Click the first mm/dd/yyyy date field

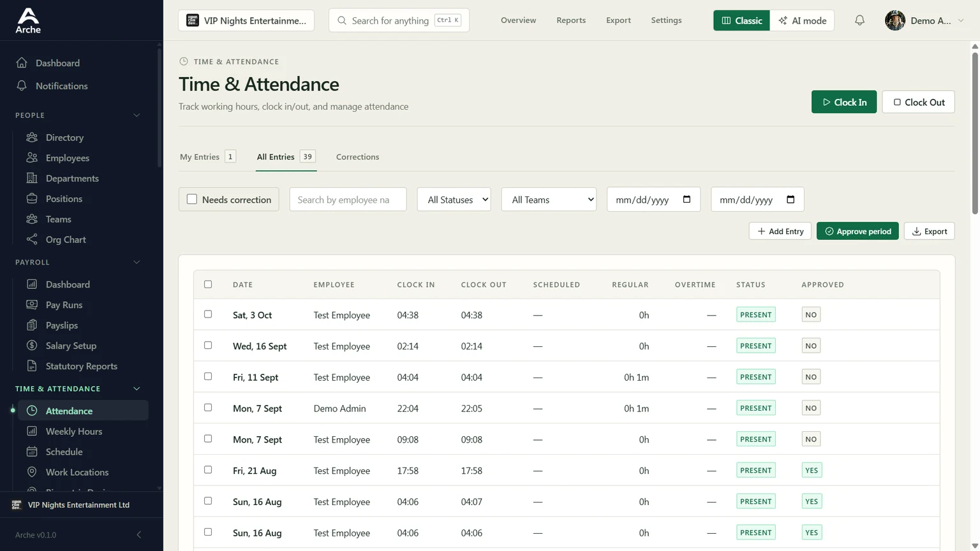click(653, 200)
